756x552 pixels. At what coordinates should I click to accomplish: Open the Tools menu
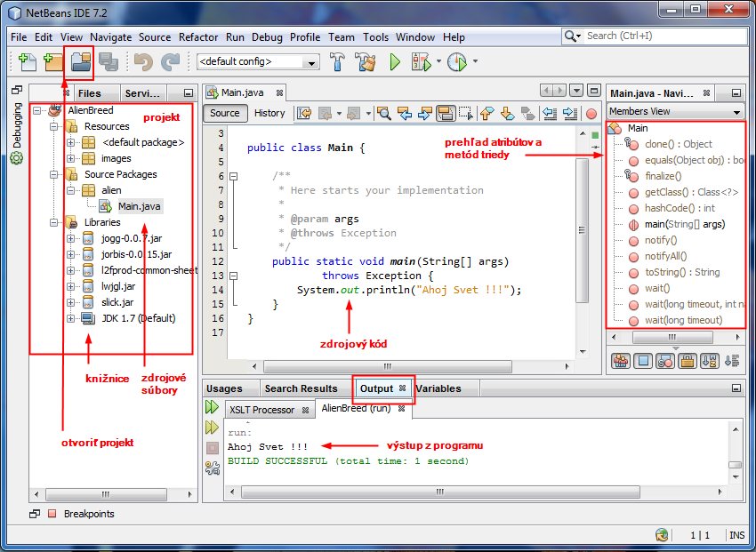coord(375,37)
